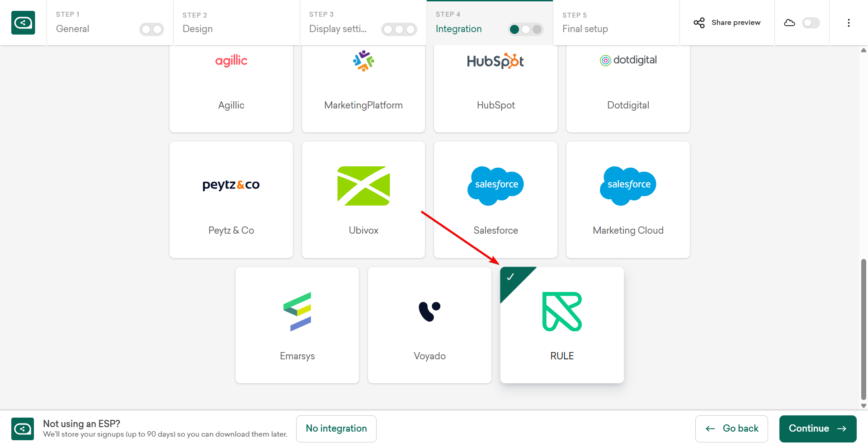The width and height of the screenshot is (868, 447).
Task: Pick the Salesforce cloud logo
Action: pyautogui.click(x=495, y=186)
